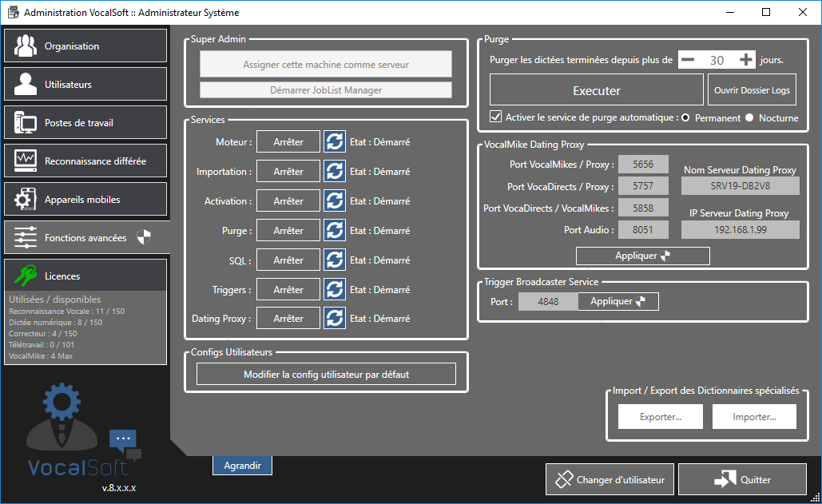Minimize the Administration VocalSoft window
822x504 pixels.
pos(729,12)
